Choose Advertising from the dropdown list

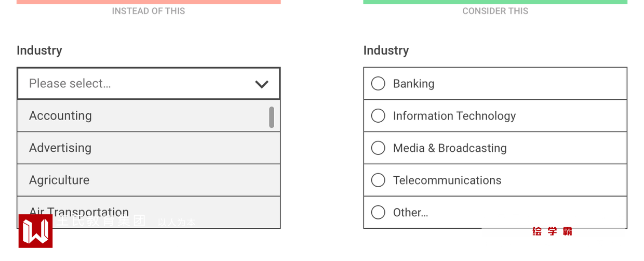60,148
